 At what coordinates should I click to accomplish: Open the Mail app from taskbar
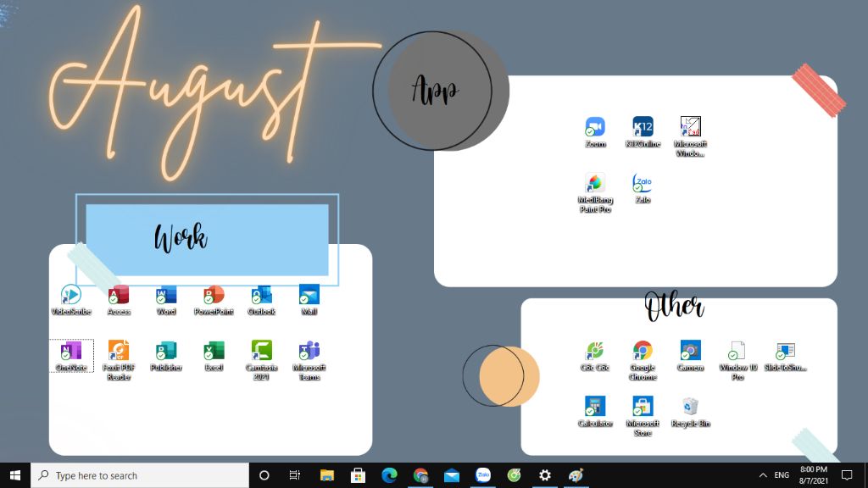(x=452, y=475)
